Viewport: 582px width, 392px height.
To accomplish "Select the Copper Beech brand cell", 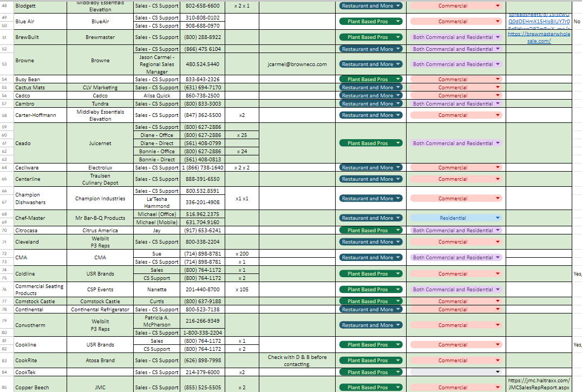I will click(x=41, y=384).
